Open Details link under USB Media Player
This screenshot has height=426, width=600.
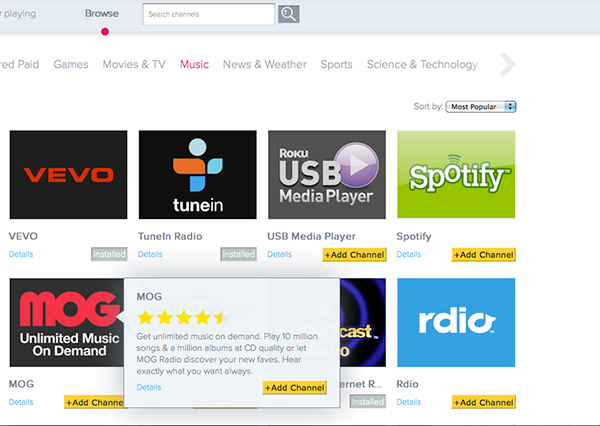279,254
